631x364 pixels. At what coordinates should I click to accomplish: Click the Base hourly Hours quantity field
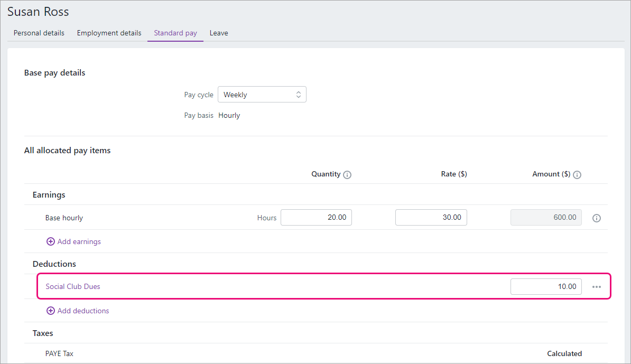(x=317, y=217)
